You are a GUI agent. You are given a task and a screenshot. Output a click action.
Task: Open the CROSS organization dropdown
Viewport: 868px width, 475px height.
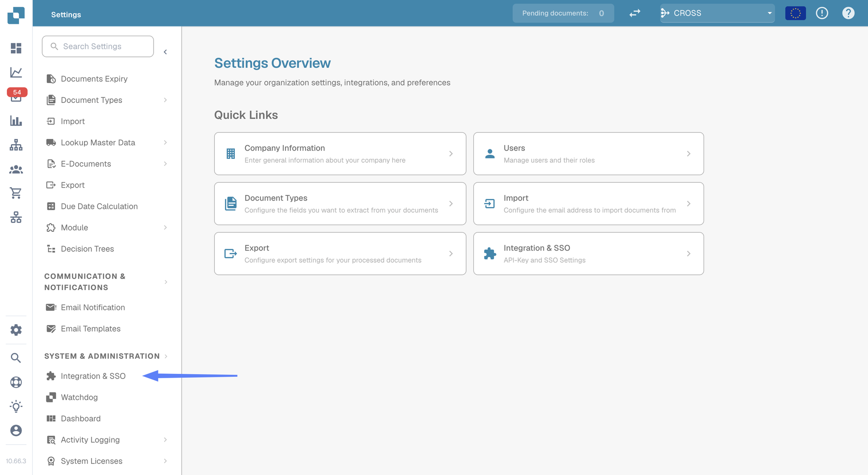coord(717,13)
